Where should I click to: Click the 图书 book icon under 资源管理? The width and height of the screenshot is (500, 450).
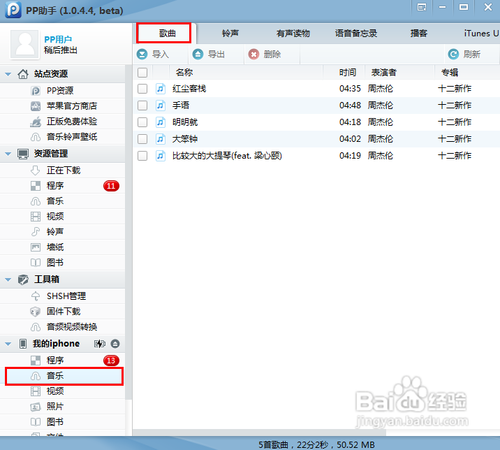pos(36,263)
